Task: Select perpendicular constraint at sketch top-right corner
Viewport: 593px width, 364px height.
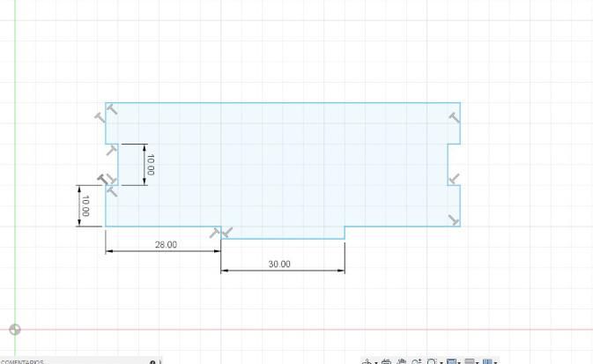Action: click(x=454, y=118)
